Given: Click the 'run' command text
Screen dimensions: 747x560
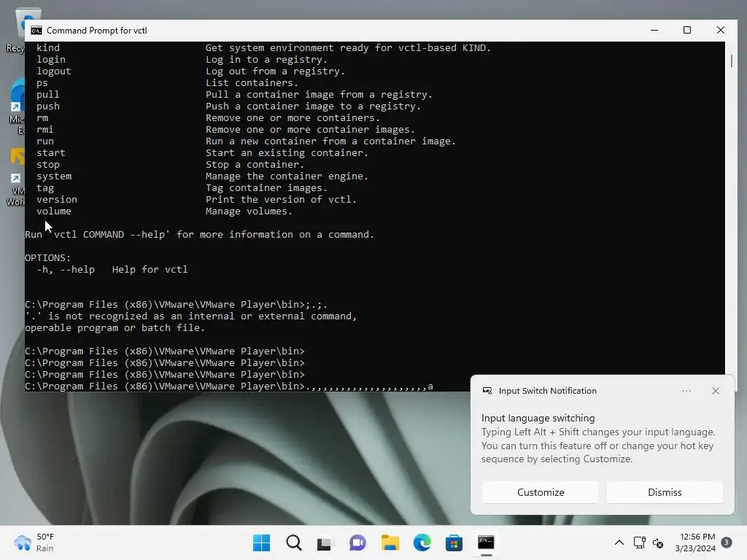Looking at the screenshot, I should 44,141.
